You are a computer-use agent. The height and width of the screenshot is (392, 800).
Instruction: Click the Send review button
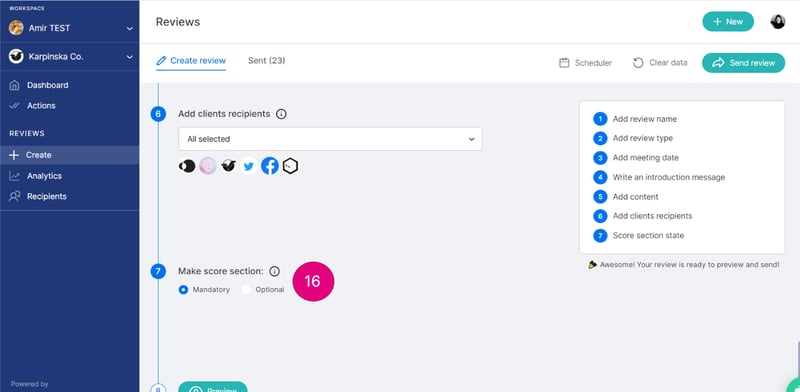click(743, 63)
